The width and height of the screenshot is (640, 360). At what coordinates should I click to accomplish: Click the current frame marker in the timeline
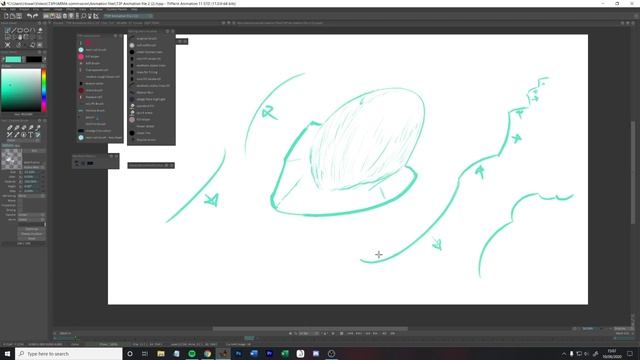click(x=249, y=338)
